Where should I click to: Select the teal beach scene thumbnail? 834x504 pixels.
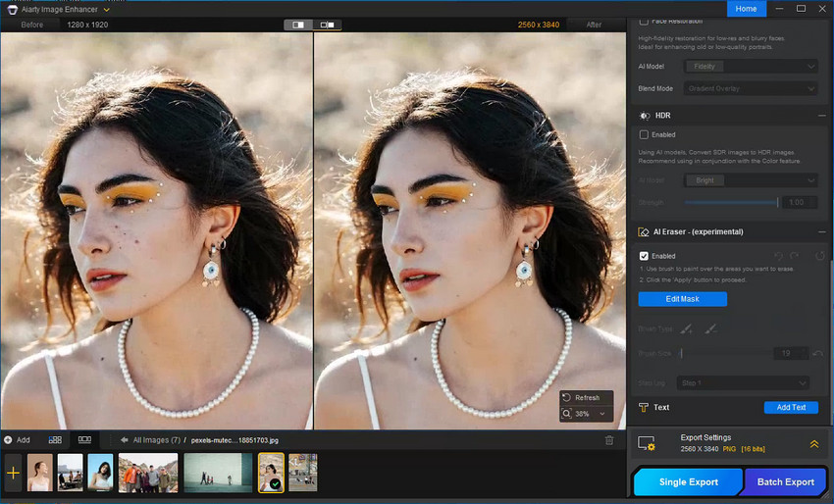[218, 473]
